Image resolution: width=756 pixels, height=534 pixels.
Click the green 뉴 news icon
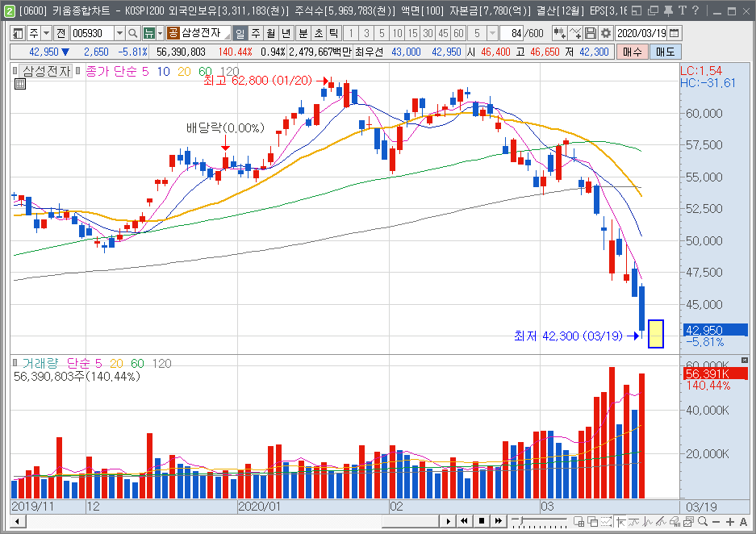[149, 33]
